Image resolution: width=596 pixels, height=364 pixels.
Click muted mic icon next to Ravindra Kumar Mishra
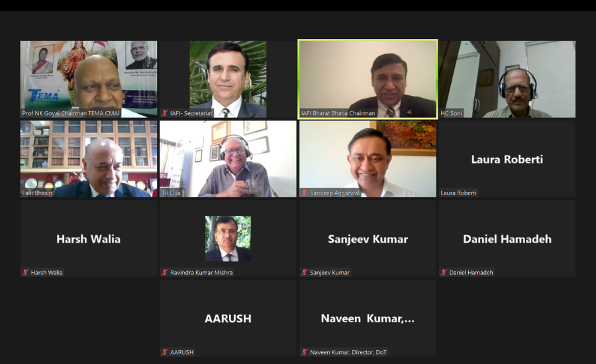[165, 273]
